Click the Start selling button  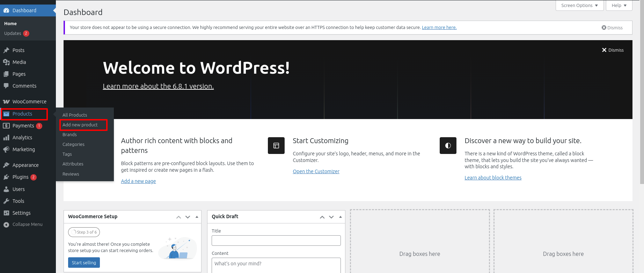pos(84,263)
